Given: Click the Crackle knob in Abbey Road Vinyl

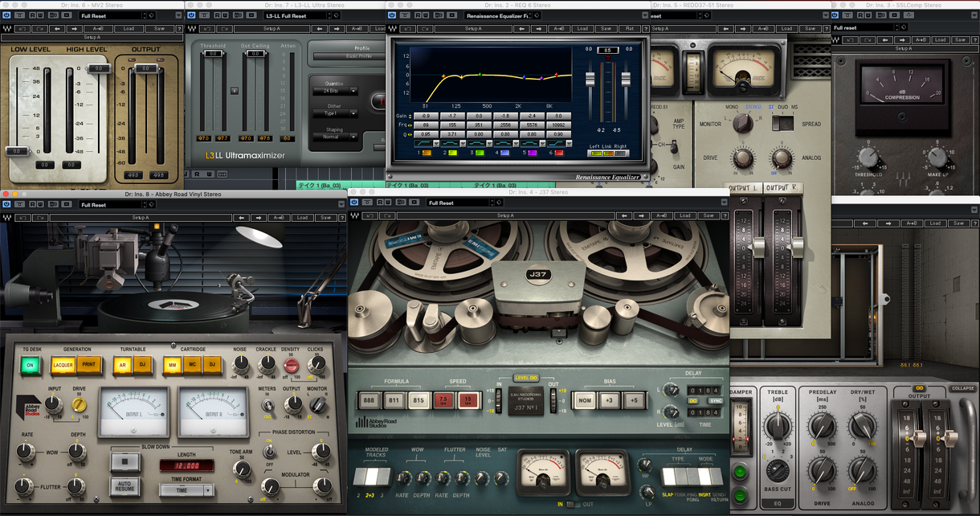Looking at the screenshot, I should (x=266, y=366).
